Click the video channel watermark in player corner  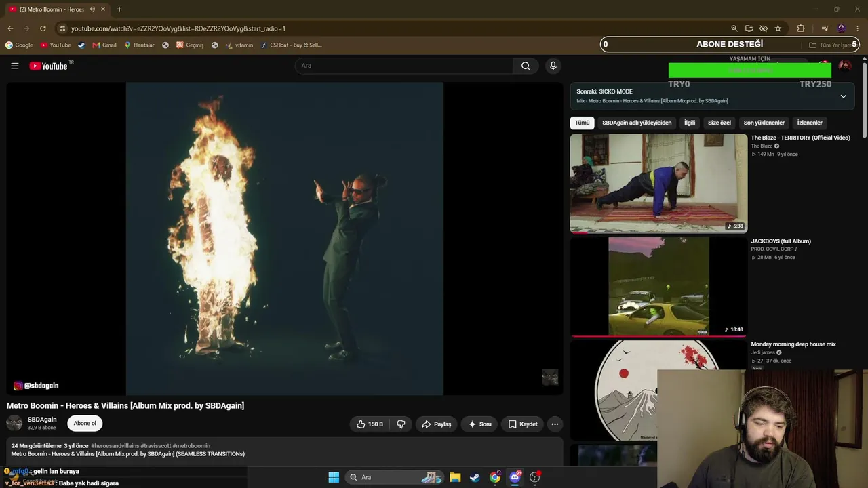coord(550,377)
